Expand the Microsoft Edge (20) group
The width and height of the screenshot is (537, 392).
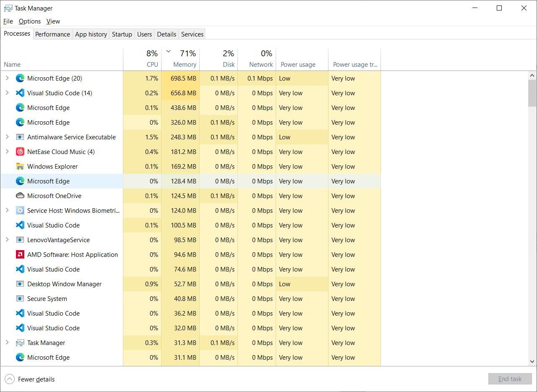(x=7, y=78)
